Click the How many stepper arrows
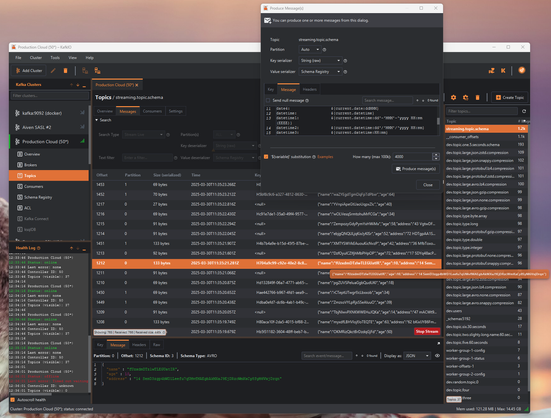Screen dimensions: 551x418 coord(436,157)
